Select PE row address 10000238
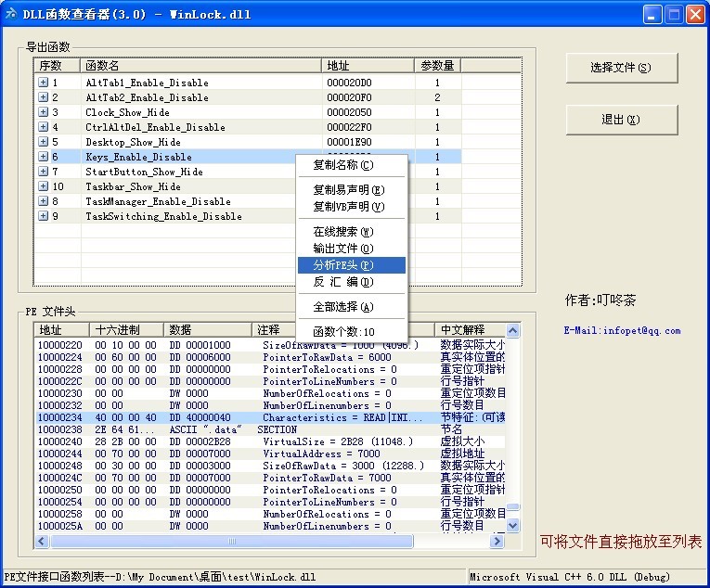Viewport: 710px width, 588px height. pos(59,429)
